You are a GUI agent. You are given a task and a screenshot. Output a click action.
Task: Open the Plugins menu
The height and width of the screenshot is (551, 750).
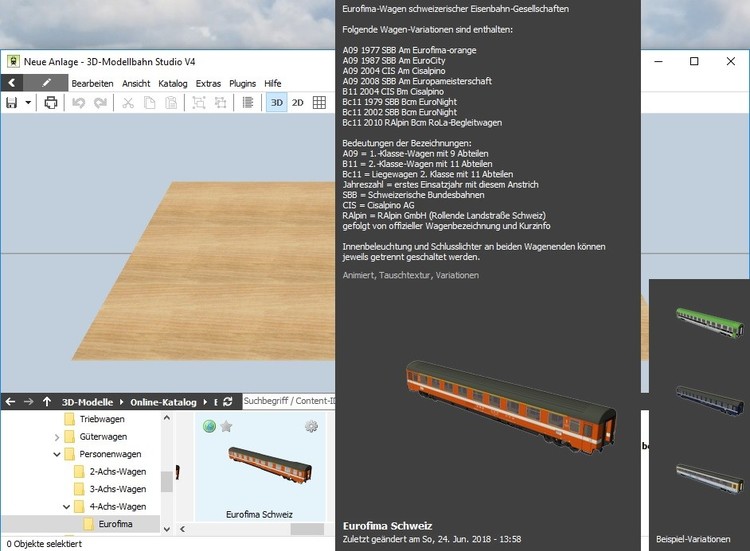click(243, 83)
